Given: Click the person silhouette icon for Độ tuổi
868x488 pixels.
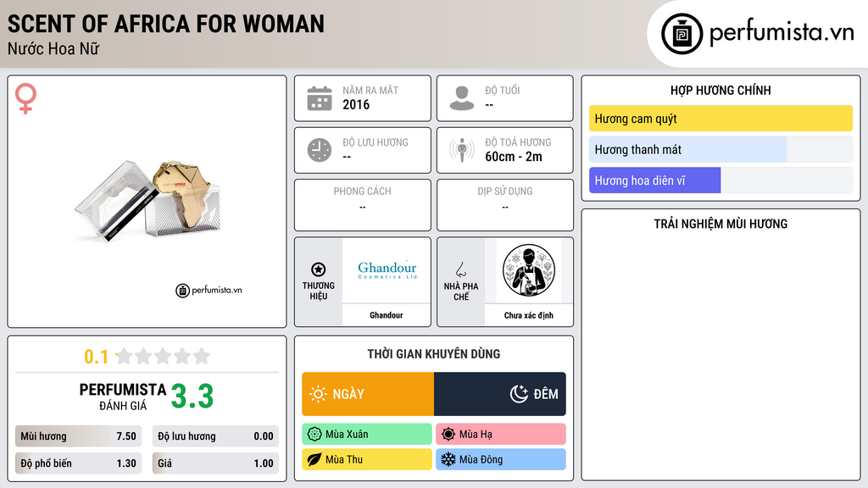Looking at the screenshot, I should (462, 98).
